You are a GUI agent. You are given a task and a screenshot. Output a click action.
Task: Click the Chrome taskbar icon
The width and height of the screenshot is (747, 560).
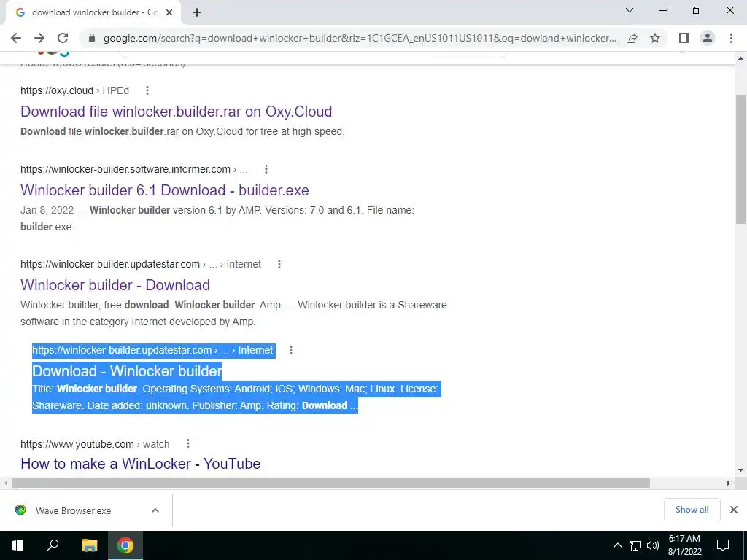point(125,545)
